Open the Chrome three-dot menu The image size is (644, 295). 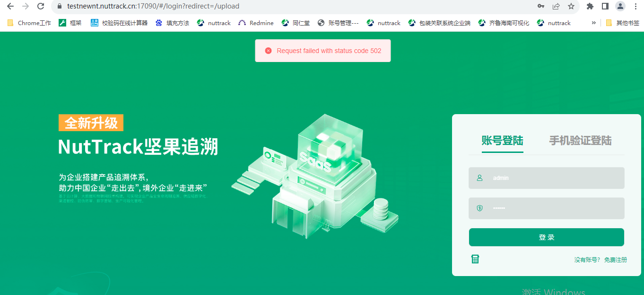pos(635,6)
